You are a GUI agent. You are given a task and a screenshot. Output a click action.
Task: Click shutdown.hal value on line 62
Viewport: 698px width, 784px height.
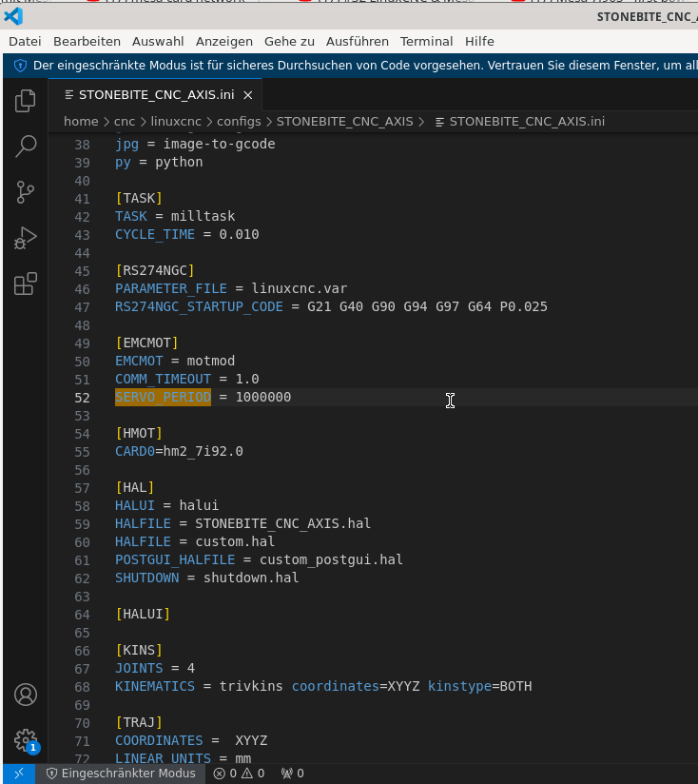[x=251, y=578]
